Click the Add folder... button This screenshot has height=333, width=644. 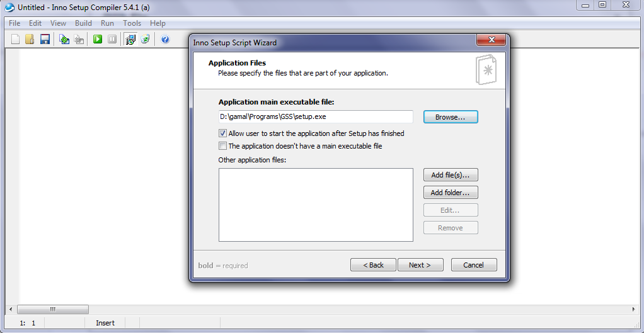[x=451, y=193]
